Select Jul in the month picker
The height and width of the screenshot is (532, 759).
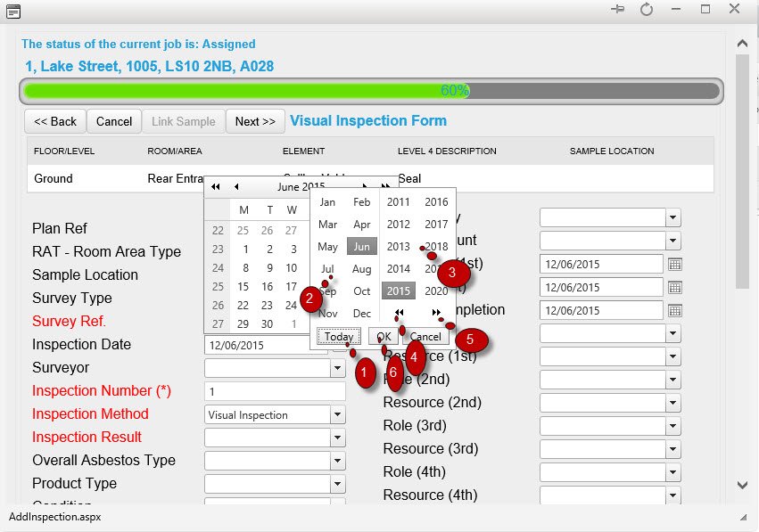[326, 268]
